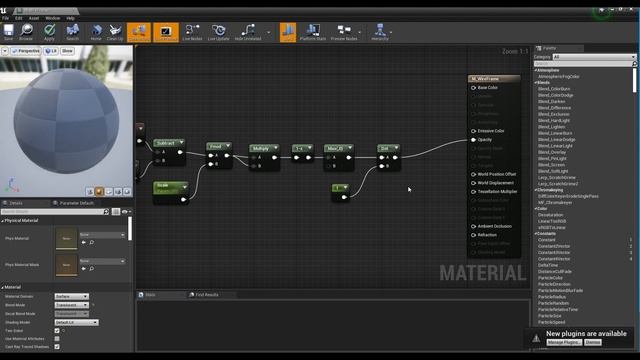Viewport: 640px width, 360px height.
Task: Click the Browse toolbar icon
Action: point(26,32)
